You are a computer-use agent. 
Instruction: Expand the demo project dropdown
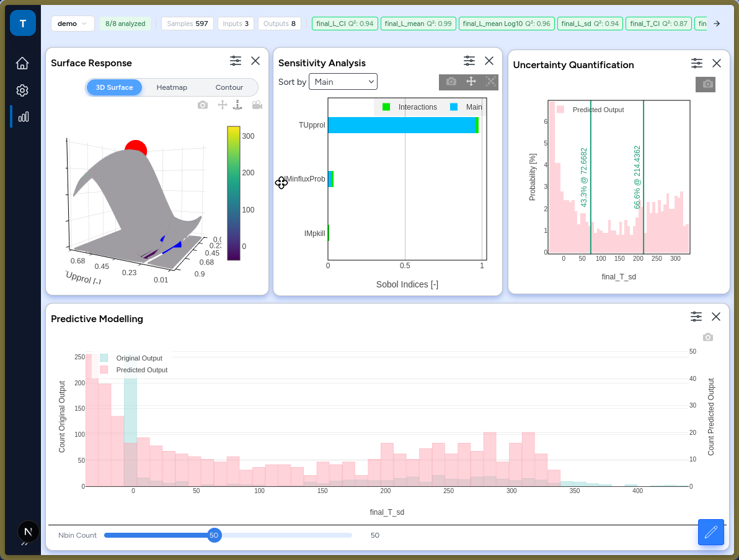pos(73,24)
